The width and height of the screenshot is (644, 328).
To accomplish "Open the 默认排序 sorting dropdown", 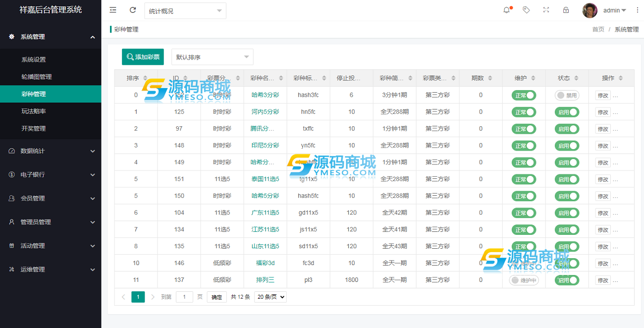I will 212,57.
